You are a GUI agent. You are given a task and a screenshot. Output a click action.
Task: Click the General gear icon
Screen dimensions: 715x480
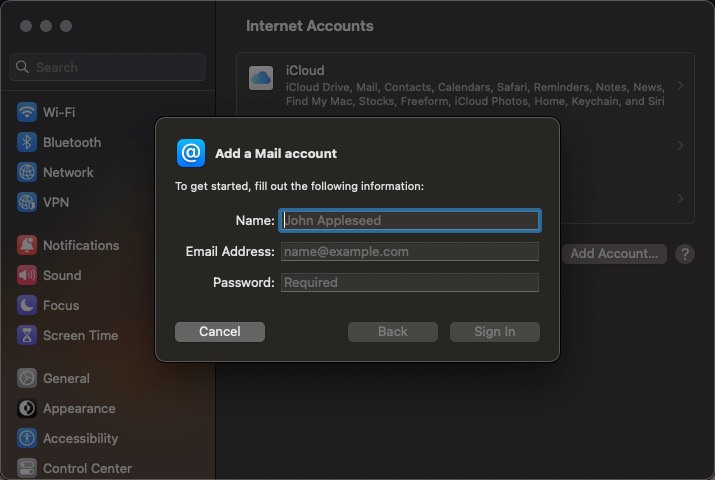coord(26,378)
